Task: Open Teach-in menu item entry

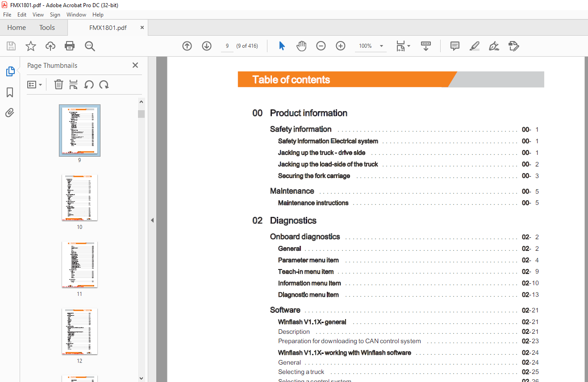Action: [x=306, y=271]
